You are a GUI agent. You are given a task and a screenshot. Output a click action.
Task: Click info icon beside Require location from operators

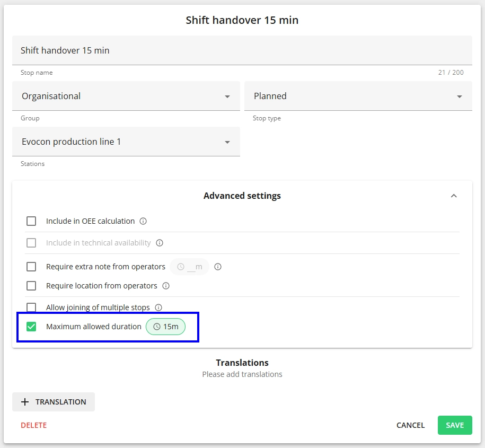166,286
